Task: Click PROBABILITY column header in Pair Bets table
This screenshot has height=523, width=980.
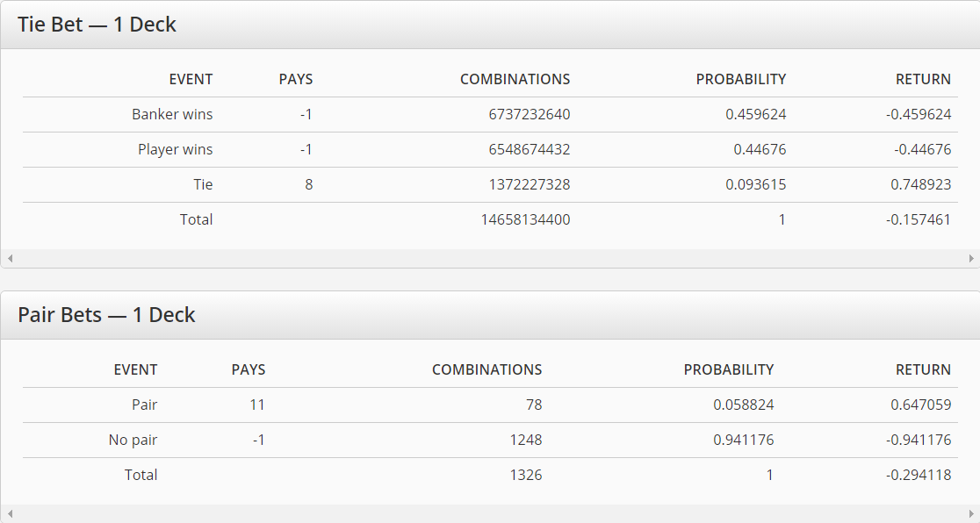Action: pos(728,369)
